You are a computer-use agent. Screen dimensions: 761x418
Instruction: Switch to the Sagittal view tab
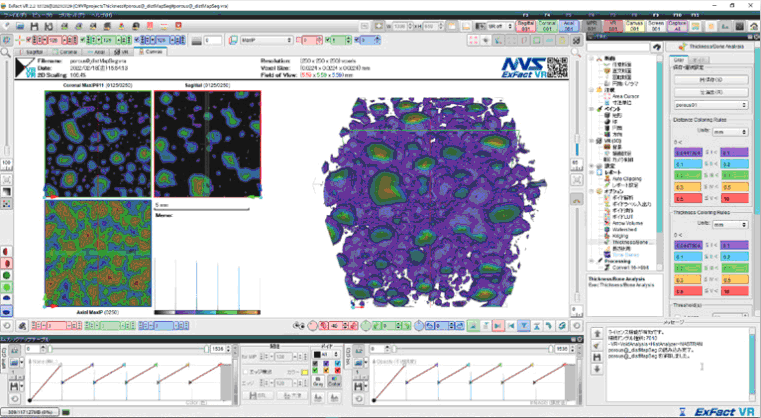click(32, 50)
